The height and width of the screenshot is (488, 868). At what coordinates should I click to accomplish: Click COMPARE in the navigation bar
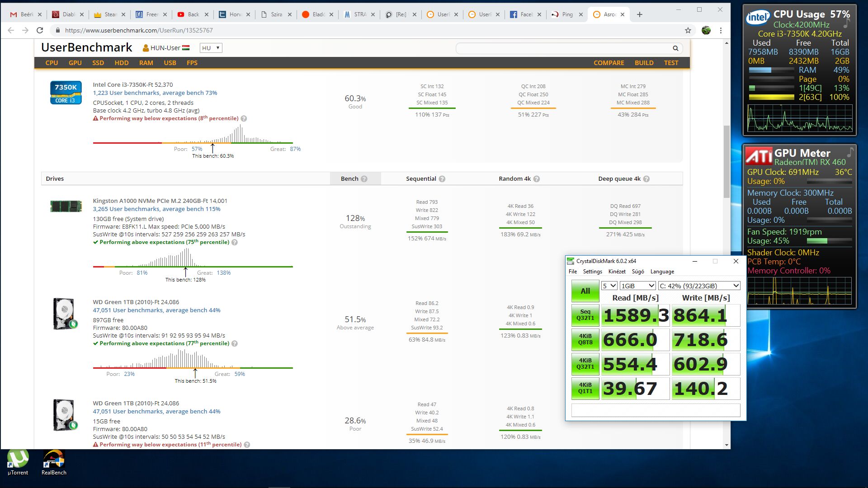pos(609,63)
